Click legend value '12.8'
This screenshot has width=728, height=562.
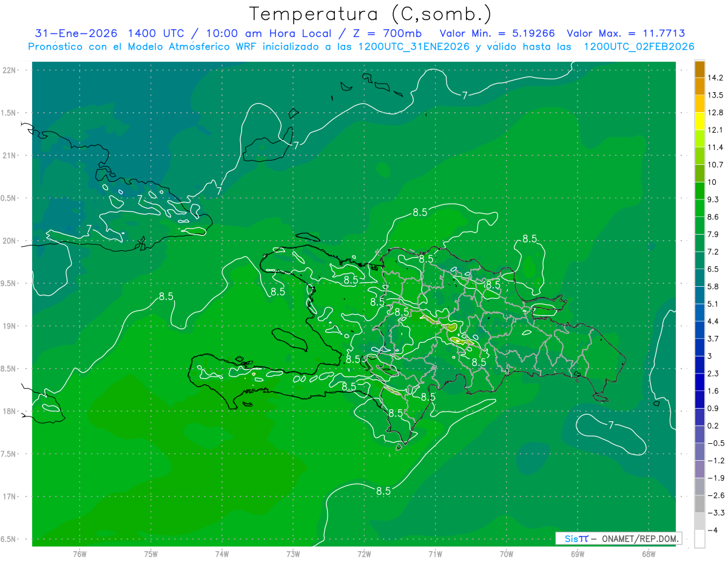coord(715,113)
